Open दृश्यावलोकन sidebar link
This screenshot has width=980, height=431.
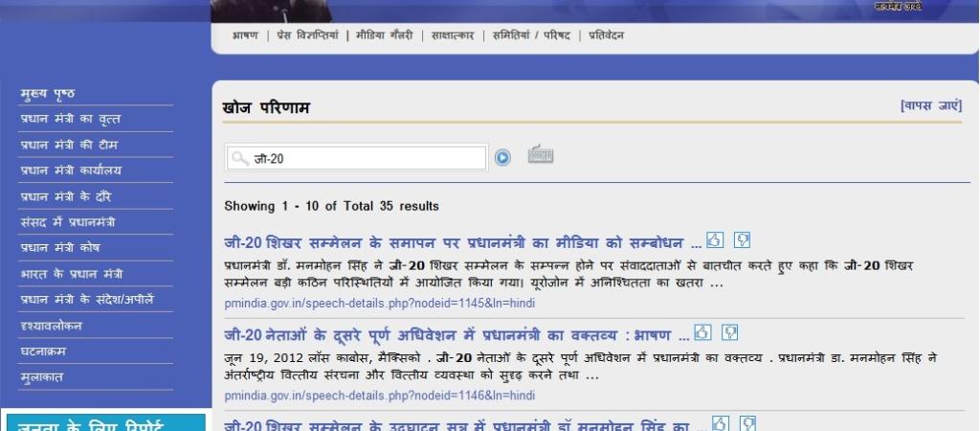51,326
